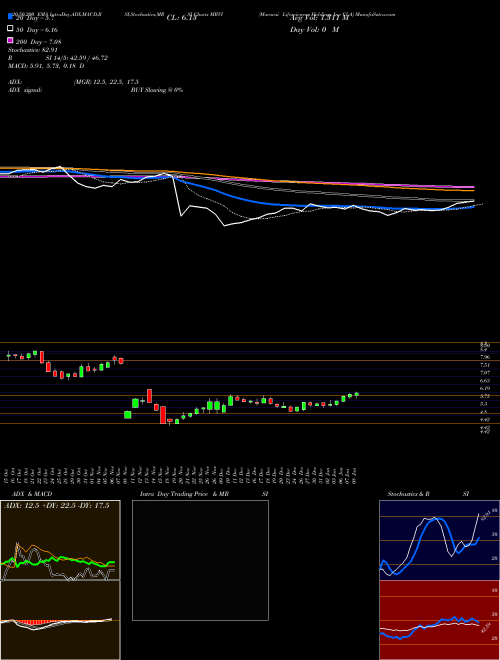Click the Intra Day Trading Price panel title
The width and height of the screenshot is (500, 660).
(204, 494)
